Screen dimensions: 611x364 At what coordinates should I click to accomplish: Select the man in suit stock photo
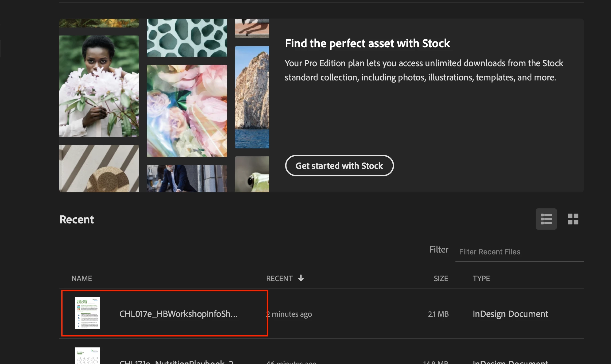[187, 178]
